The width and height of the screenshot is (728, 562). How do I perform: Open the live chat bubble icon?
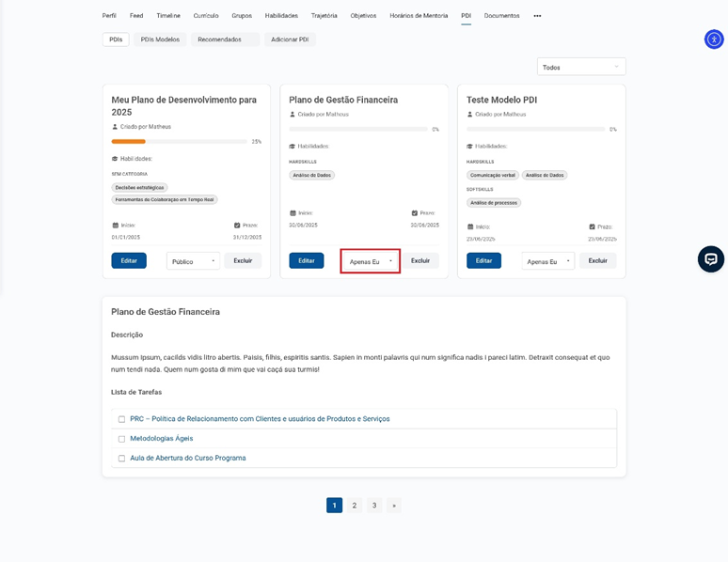(710, 259)
